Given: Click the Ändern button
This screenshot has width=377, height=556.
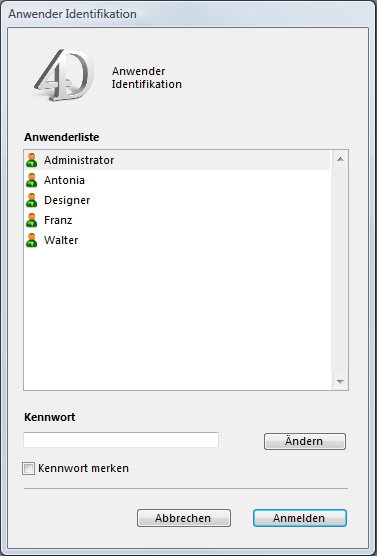Looking at the screenshot, I should point(305,441).
